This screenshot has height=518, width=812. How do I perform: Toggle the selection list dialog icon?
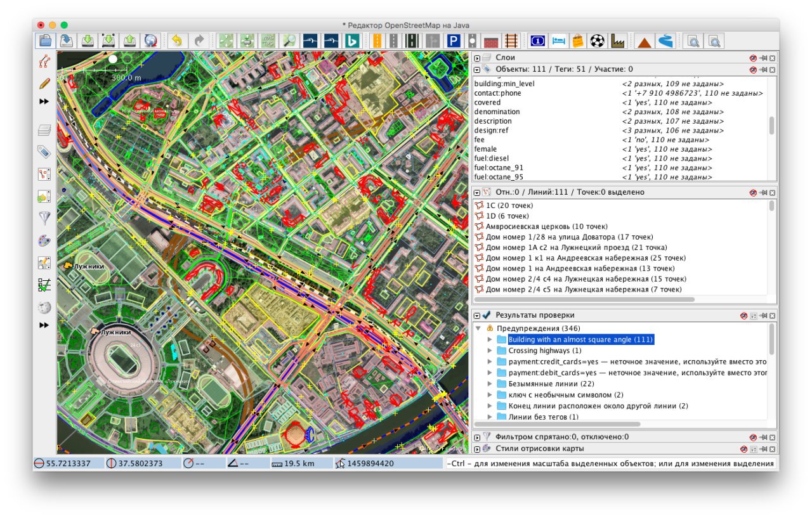[44, 174]
